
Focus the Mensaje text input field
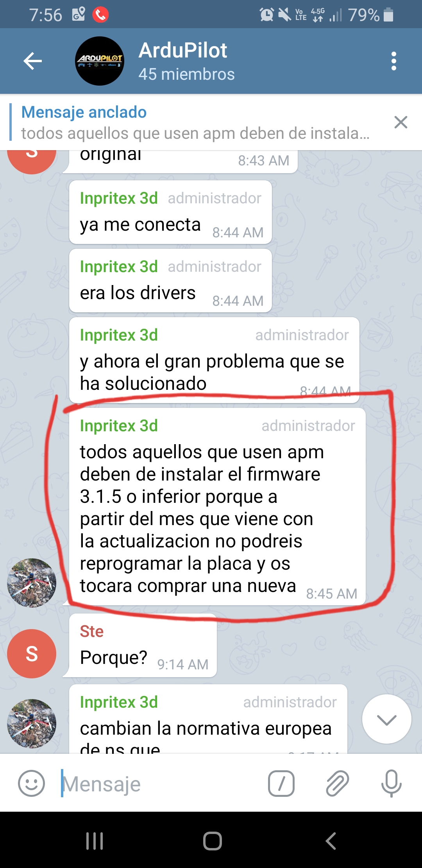(x=160, y=784)
